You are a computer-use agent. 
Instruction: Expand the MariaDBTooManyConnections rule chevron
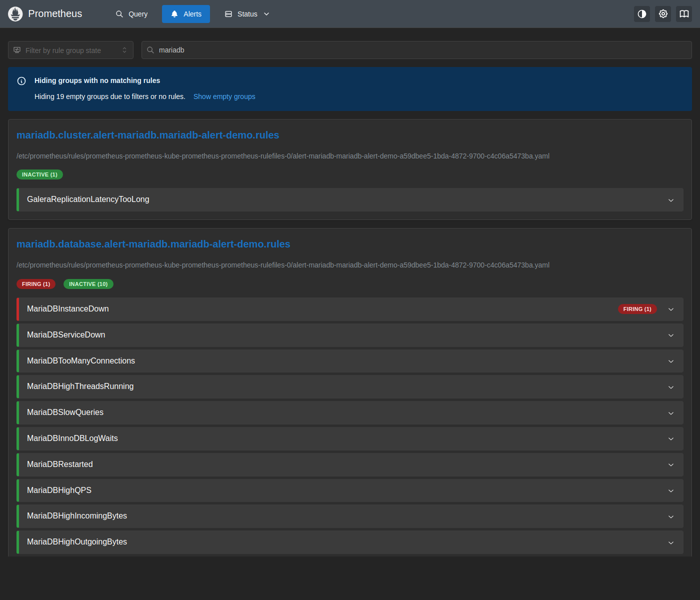(671, 361)
